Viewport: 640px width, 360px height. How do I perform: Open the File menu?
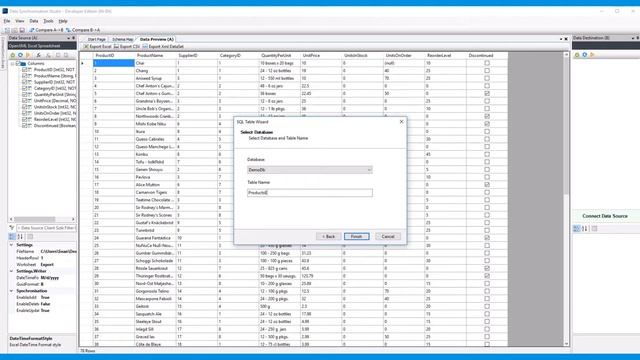coord(7,21)
